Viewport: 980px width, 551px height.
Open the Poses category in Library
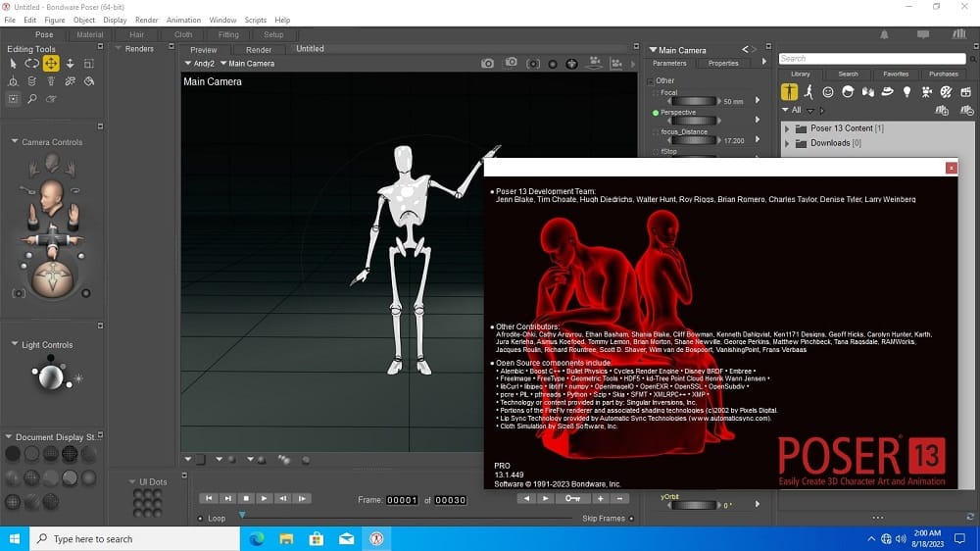pos(808,91)
